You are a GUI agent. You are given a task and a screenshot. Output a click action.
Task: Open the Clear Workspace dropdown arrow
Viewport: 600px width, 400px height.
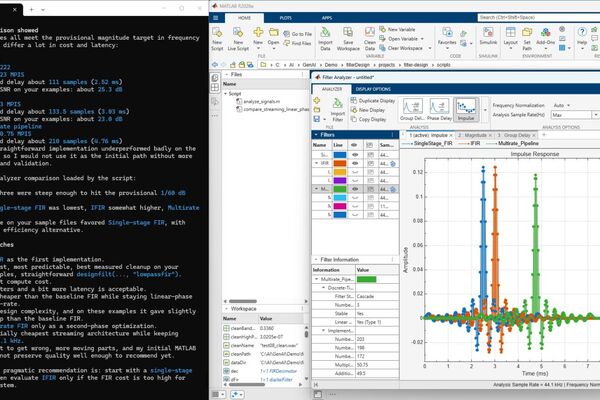(430, 48)
